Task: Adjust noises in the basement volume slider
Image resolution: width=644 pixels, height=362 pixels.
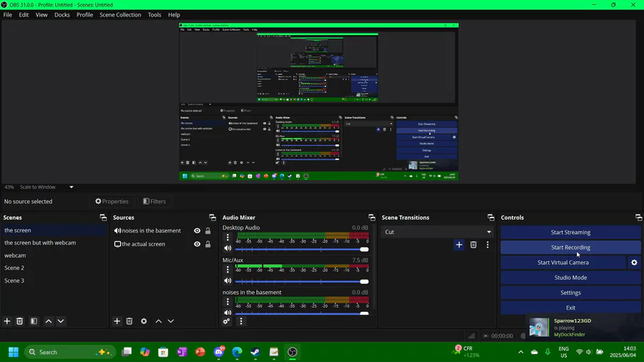Action: pos(302,313)
